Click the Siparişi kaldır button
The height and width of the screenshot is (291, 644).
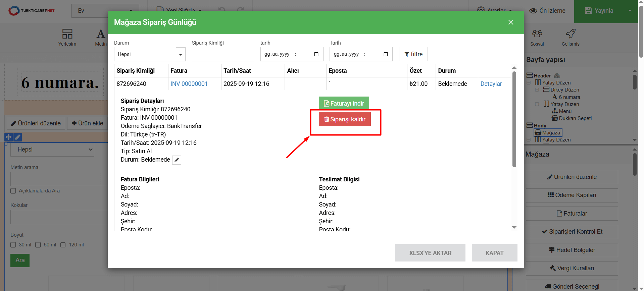345,119
